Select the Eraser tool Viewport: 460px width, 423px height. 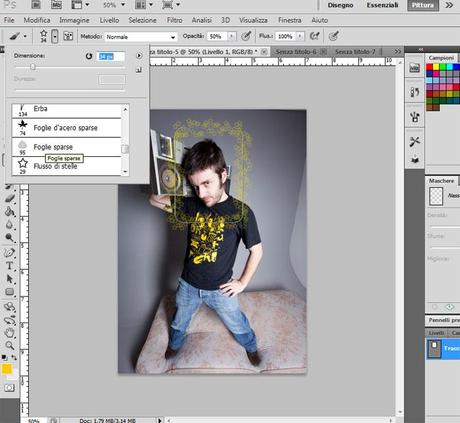(x=10, y=199)
